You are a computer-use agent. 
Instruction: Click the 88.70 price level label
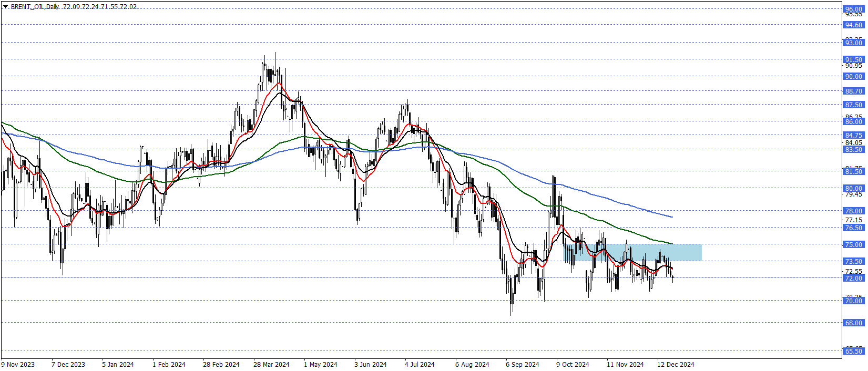[x=853, y=91]
